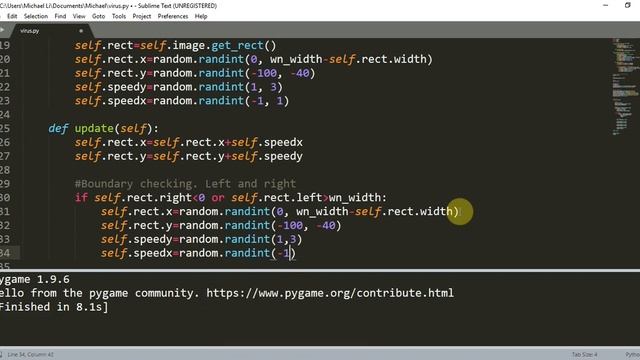Image resolution: width=640 pixels, height=360 pixels.
Task: Open the Edit menu
Action: click(x=12, y=16)
